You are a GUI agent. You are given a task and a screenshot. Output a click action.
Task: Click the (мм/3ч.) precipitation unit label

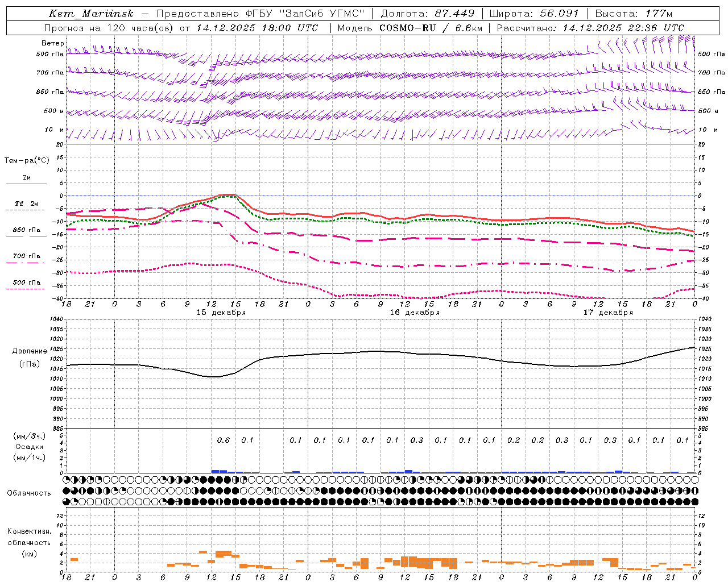(x=30, y=436)
